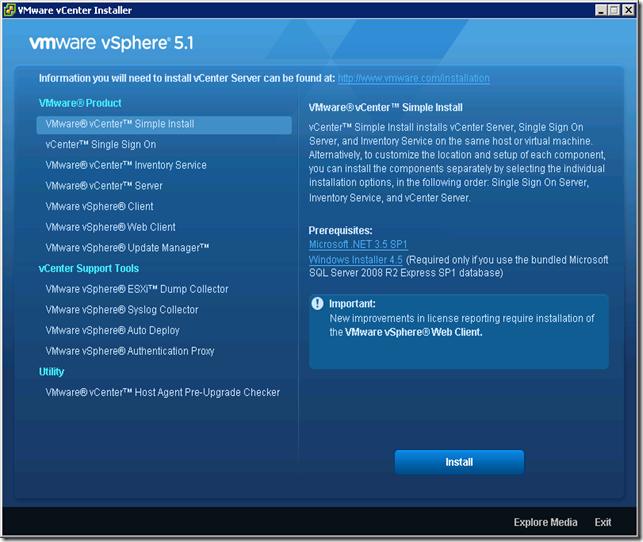Open the vmware.com/installation link
Image resolution: width=643 pixels, height=542 pixels.
coord(413,78)
